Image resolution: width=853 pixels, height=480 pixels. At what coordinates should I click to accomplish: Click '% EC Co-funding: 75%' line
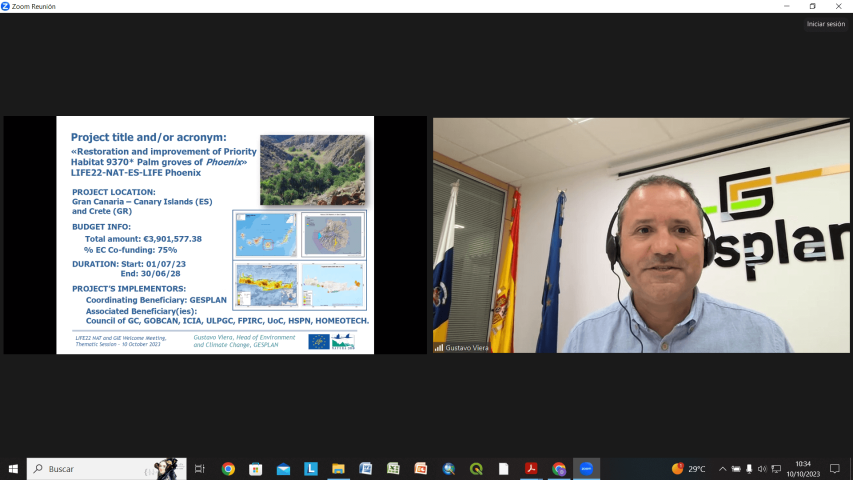pos(131,250)
